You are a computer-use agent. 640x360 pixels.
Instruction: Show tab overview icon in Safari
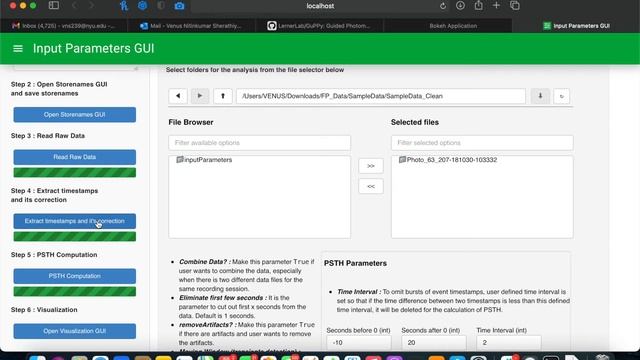[x=515, y=6]
